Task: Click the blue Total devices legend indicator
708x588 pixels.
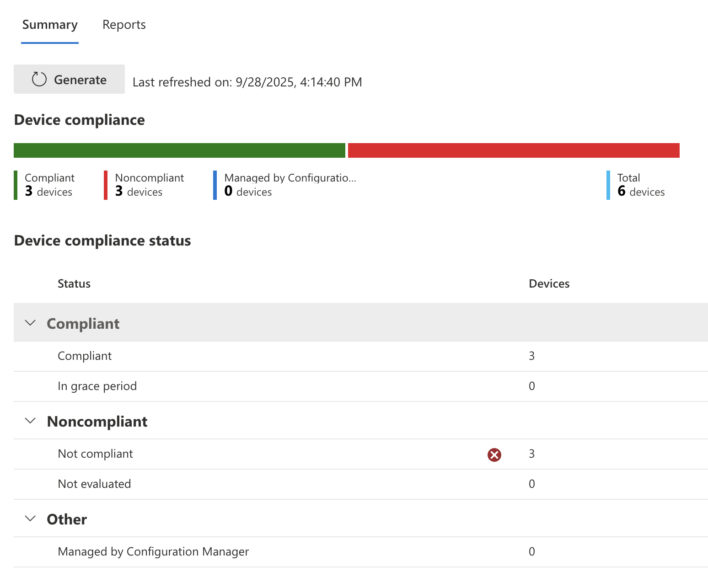Action: (x=608, y=185)
